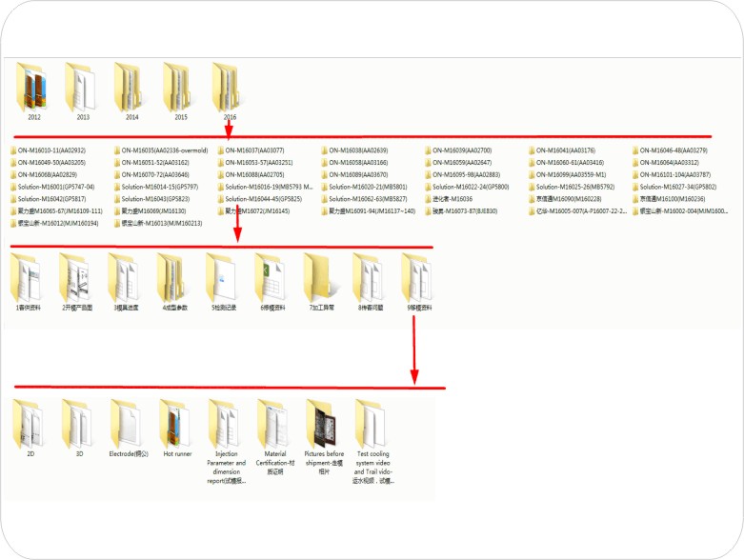Open the 2D drawings folder
Screen dimensions: 744x560
pos(30,425)
